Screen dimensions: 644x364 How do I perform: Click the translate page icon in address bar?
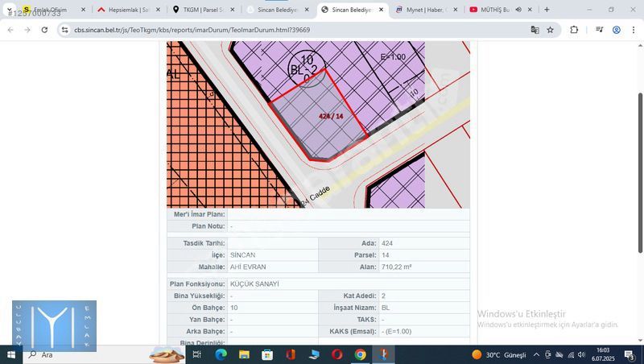(x=535, y=30)
